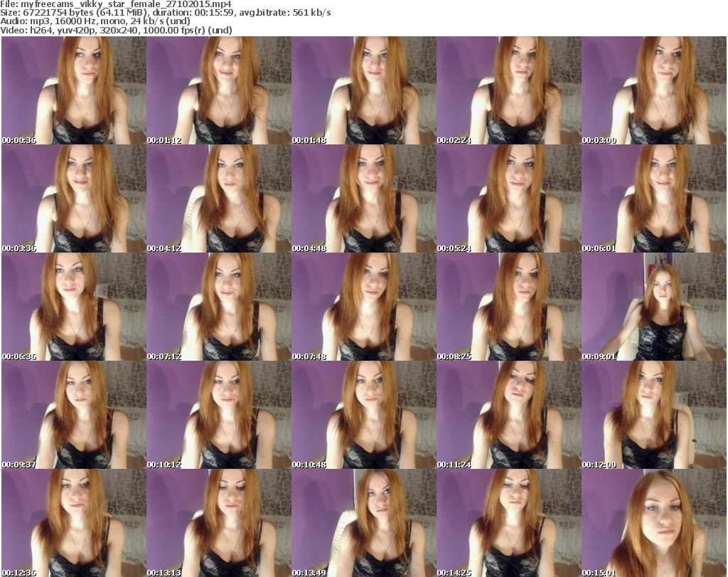Pick the frame stamped 00:09:37
The image size is (728, 577).
pos(74,415)
